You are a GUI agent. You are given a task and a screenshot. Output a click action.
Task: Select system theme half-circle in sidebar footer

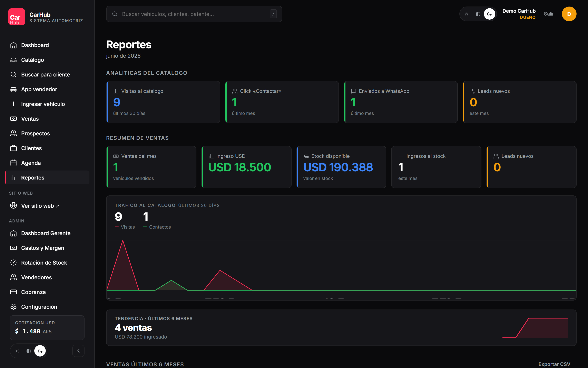(x=29, y=351)
